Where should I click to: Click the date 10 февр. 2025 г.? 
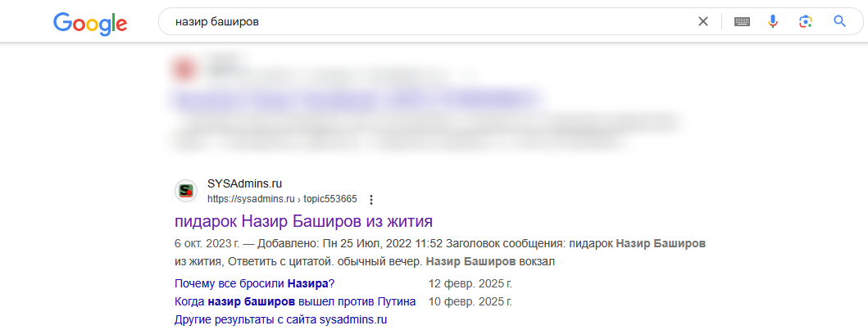tap(470, 302)
